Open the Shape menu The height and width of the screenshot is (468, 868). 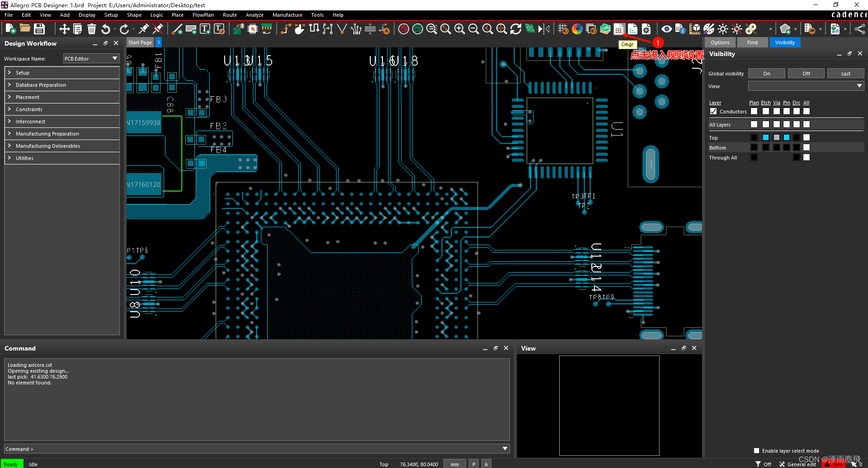click(x=134, y=15)
